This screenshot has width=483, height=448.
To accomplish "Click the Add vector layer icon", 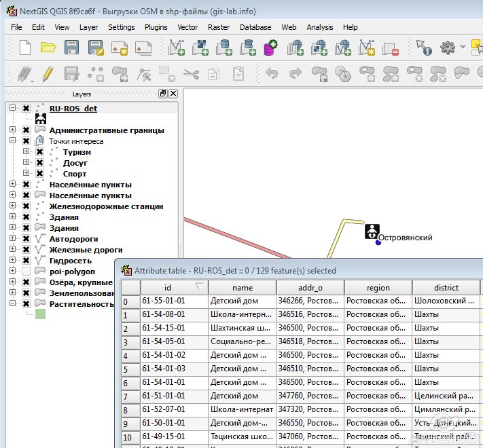I will (177, 48).
